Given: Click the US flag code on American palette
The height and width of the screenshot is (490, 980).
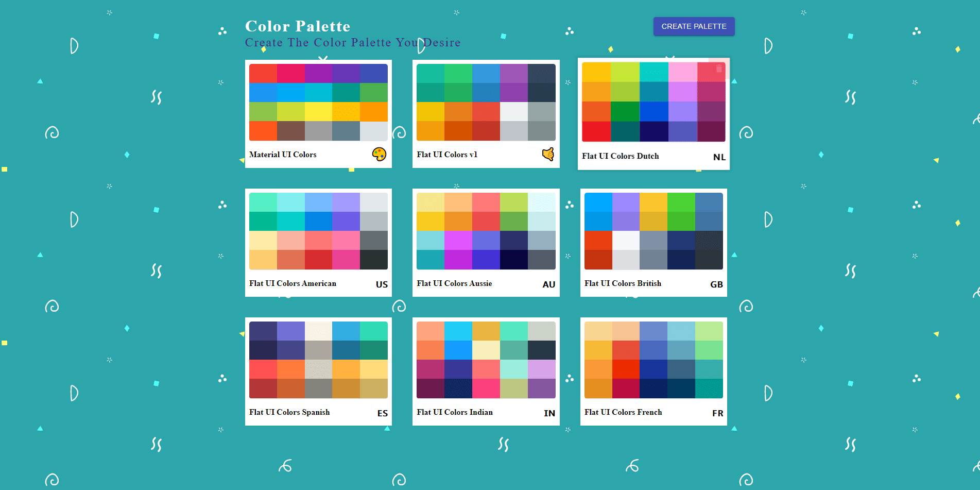Looking at the screenshot, I should click(x=382, y=284).
